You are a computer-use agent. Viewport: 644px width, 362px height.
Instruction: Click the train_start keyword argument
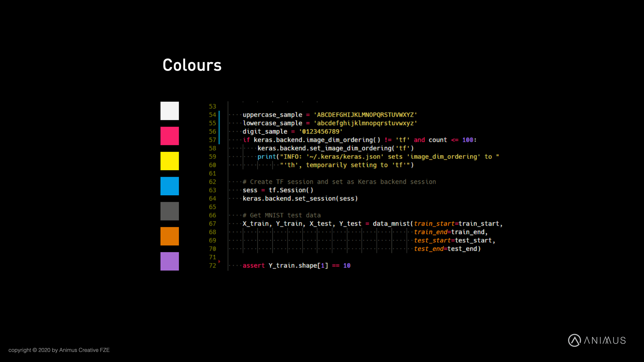[x=434, y=224]
